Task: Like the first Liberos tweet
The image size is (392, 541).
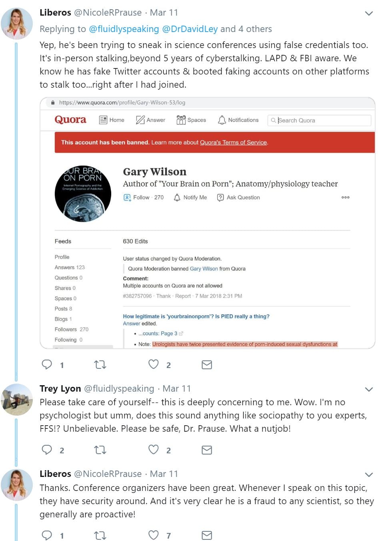Action: tap(154, 364)
